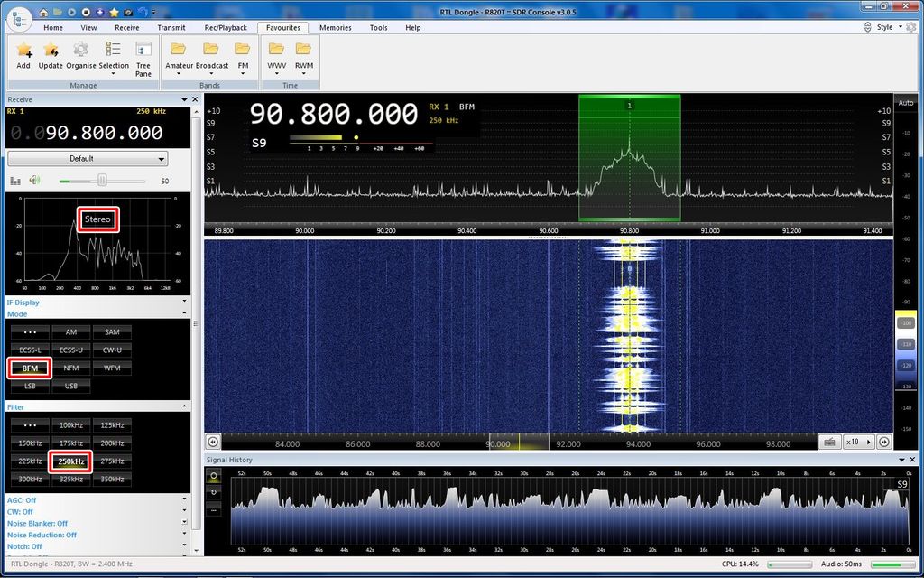Add a new favourite with Add star icon

(23, 56)
